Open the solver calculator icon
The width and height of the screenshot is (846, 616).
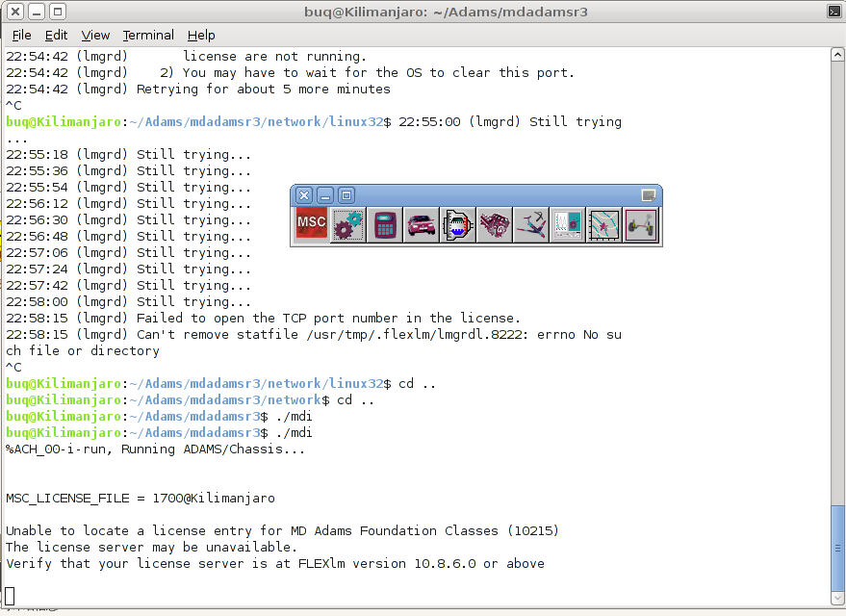pos(385,225)
